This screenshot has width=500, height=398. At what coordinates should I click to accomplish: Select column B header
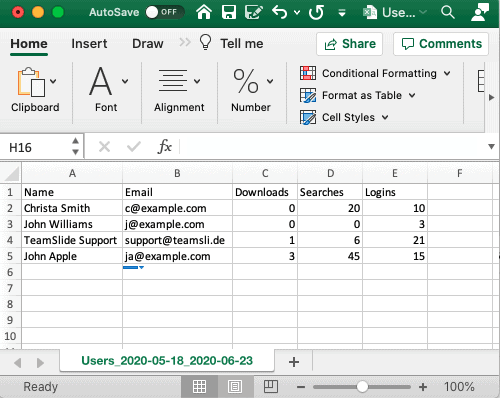177,173
